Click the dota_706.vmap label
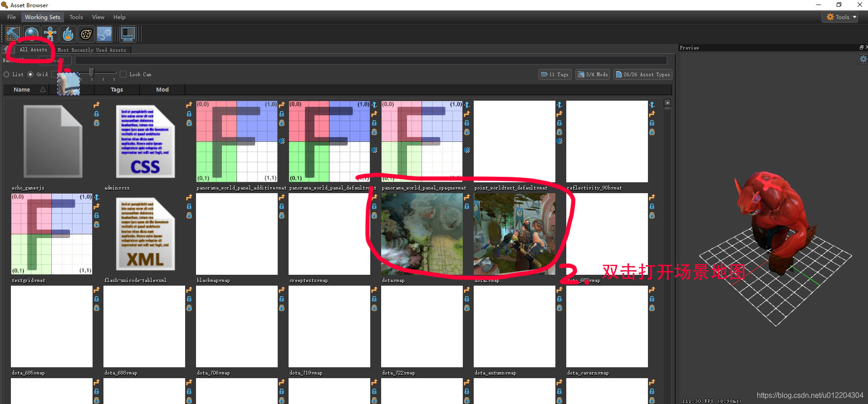This screenshot has height=404, width=868. [213, 373]
